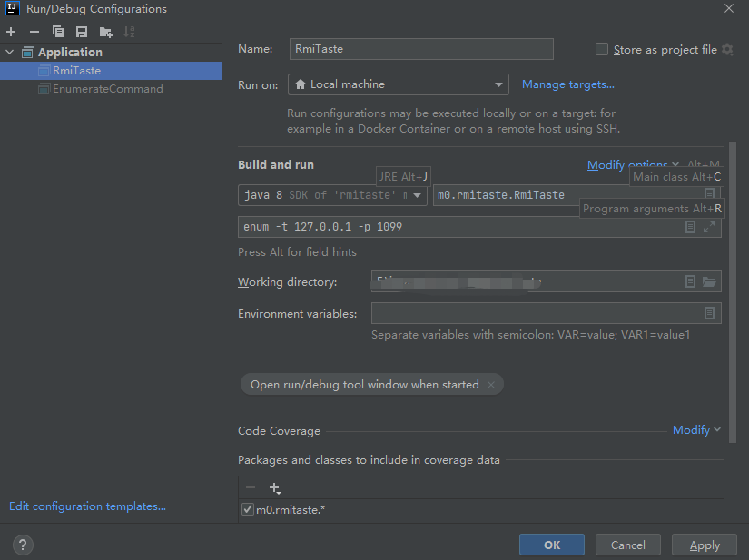
Task: Remove the selected configuration with minus icon
Action: (34, 32)
